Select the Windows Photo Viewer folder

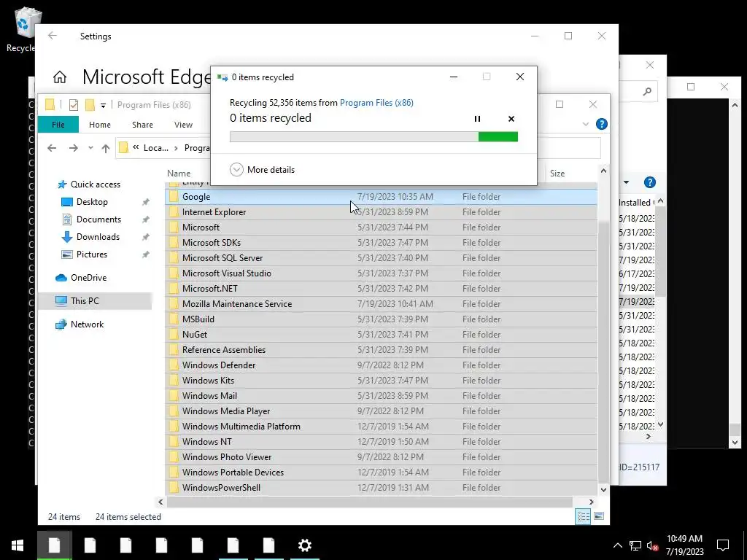click(227, 456)
